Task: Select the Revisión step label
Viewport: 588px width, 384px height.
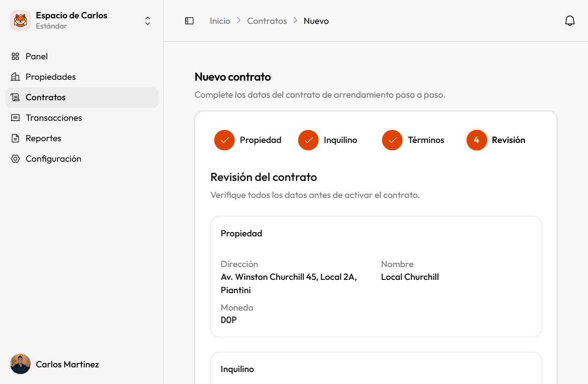Action: click(x=508, y=140)
